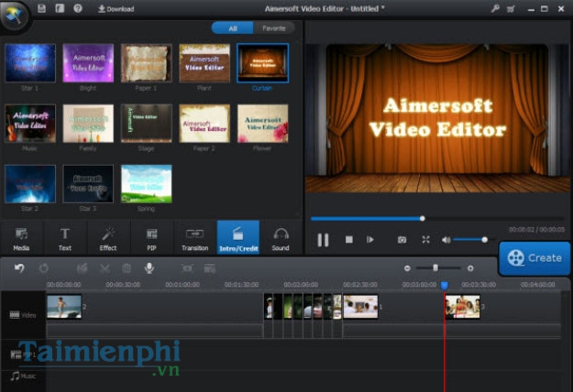
Task: Click the Download button in title bar
Action: [116, 9]
